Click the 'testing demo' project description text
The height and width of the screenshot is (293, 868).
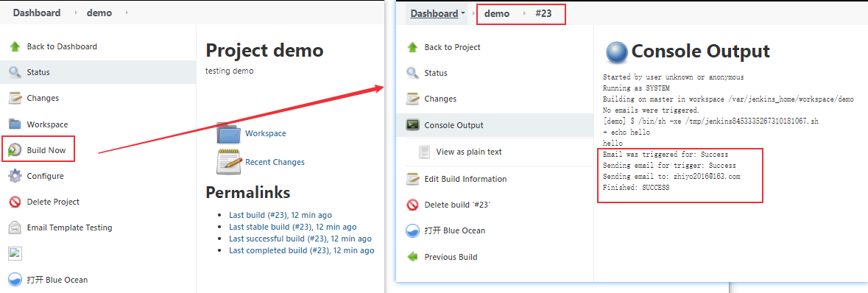230,71
